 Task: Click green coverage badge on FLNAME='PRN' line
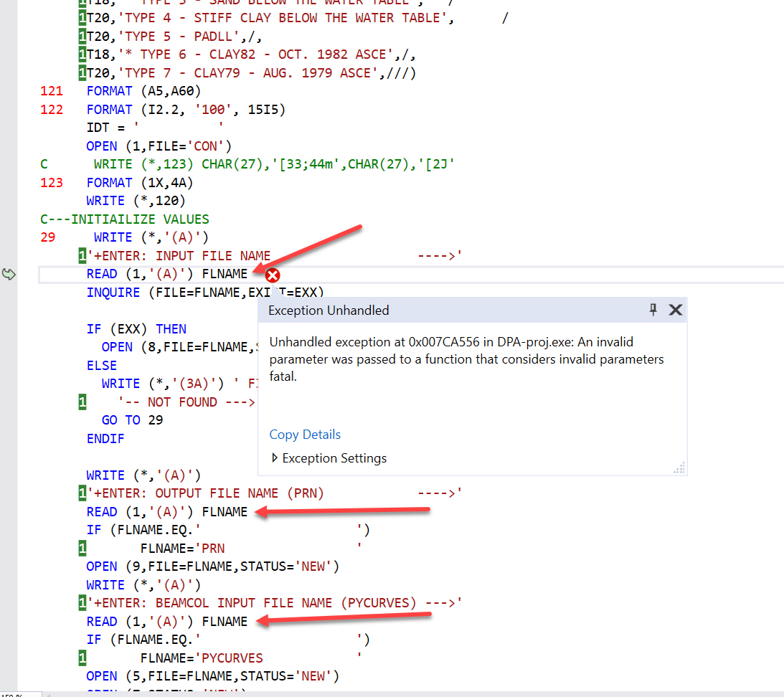tap(82, 547)
